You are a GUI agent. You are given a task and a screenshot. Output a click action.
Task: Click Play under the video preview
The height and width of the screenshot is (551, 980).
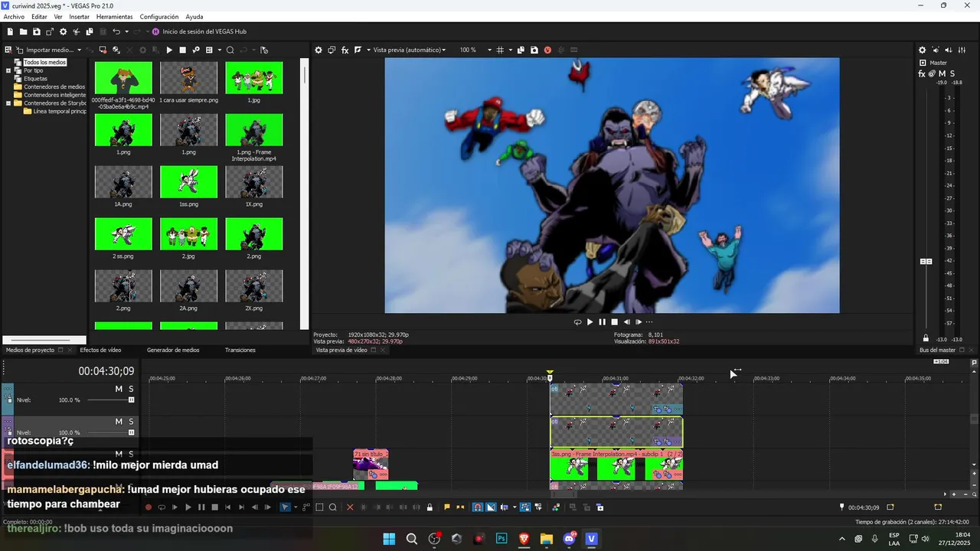tap(590, 322)
